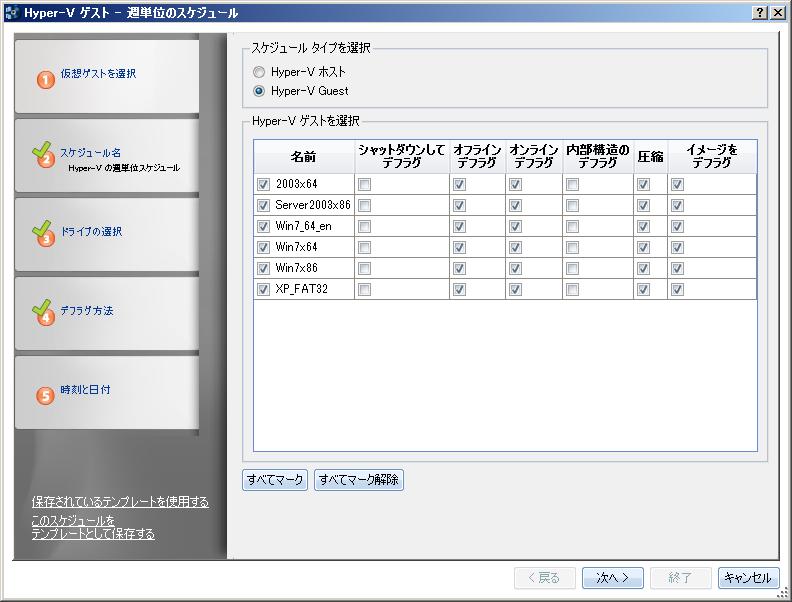Toggle オフライン デフラグ for 2003x64
This screenshot has width=792, height=602.
(x=459, y=184)
